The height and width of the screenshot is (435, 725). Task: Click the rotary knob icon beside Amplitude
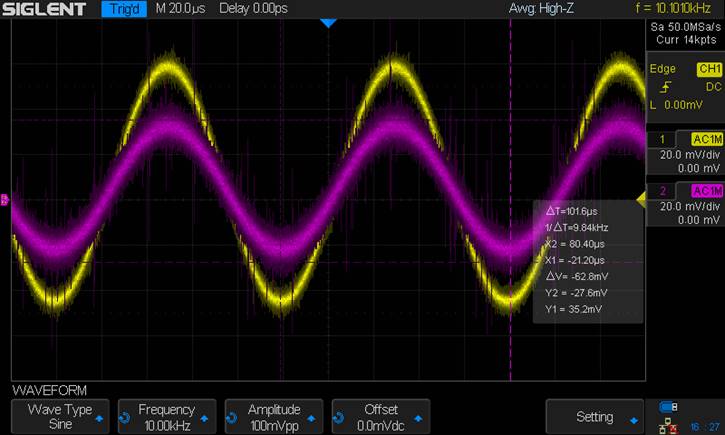[x=232, y=417]
